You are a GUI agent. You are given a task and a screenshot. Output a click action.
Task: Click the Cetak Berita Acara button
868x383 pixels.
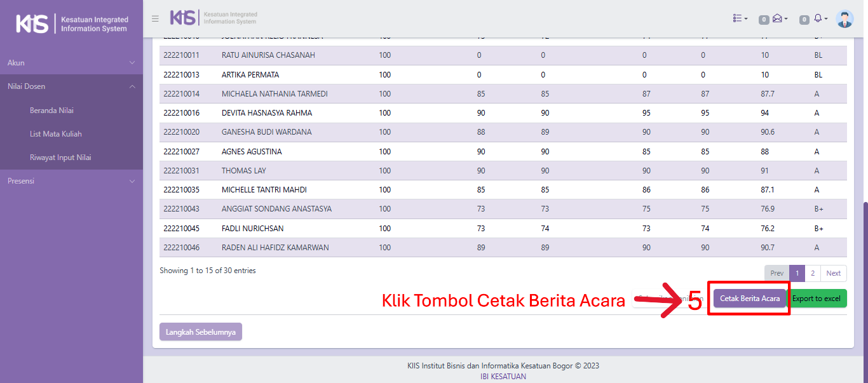(x=749, y=299)
